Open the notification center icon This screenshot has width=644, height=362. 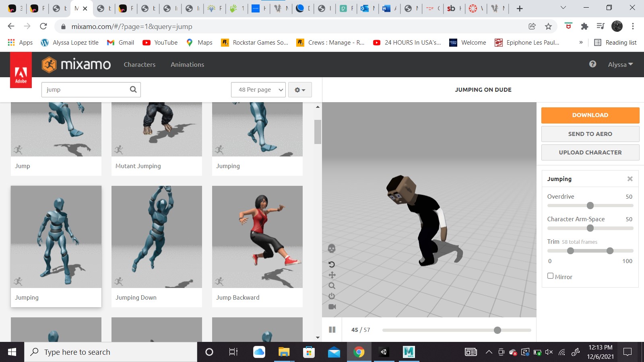(x=627, y=352)
